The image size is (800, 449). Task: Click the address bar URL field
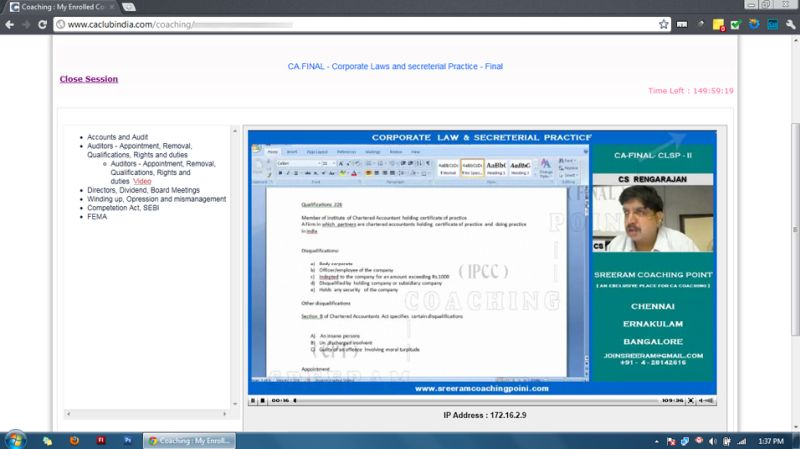pos(350,24)
